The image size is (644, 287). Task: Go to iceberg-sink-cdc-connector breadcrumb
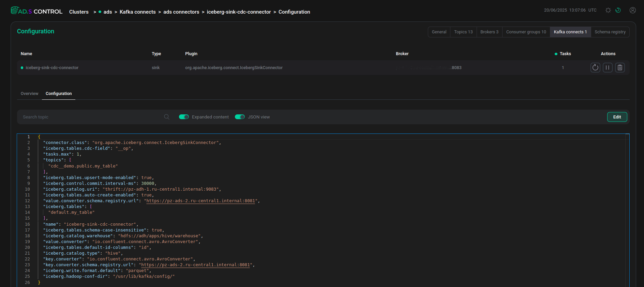(239, 12)
